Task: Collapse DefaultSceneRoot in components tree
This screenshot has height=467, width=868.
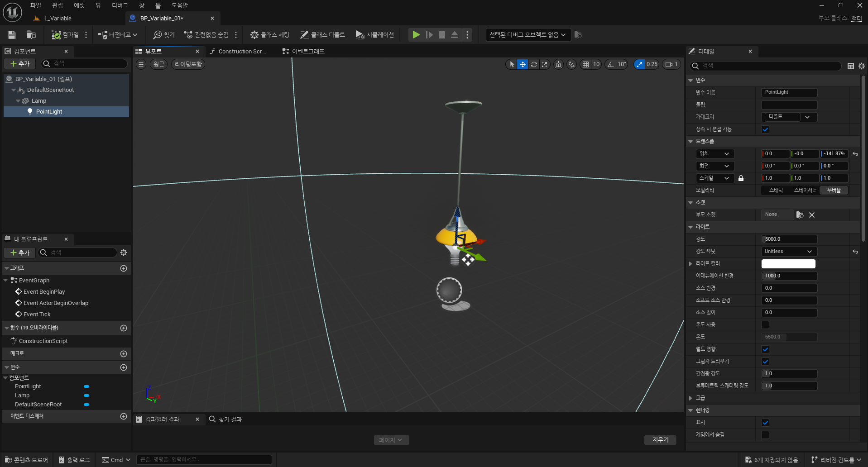Action: [14, 90]
